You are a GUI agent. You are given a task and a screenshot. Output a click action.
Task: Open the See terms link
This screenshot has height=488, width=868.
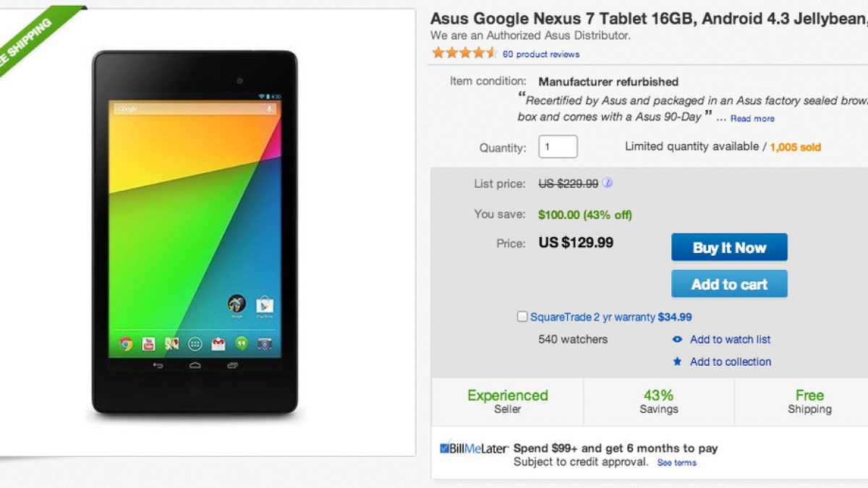pyautogui.click(x=677, y=463)
